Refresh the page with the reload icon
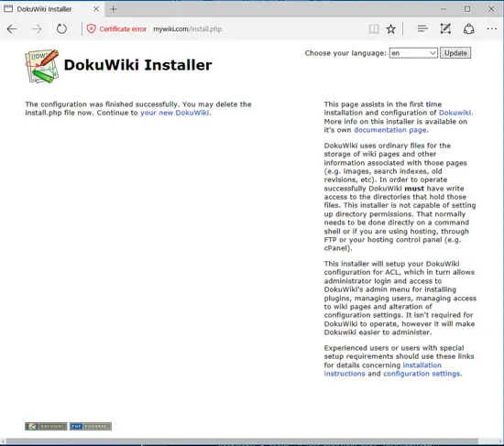This screenshot has width=504, height=446. 61,29
